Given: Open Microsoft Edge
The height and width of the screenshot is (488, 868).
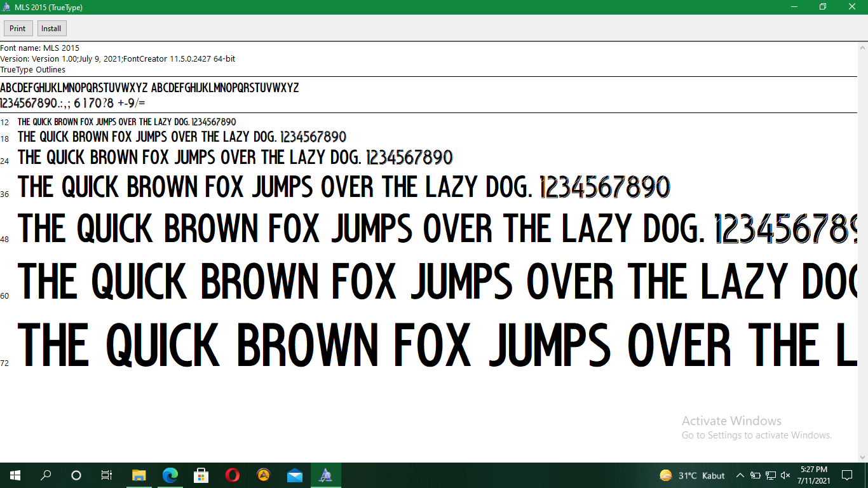Looking at the screenshot, I should pos(169,475).
